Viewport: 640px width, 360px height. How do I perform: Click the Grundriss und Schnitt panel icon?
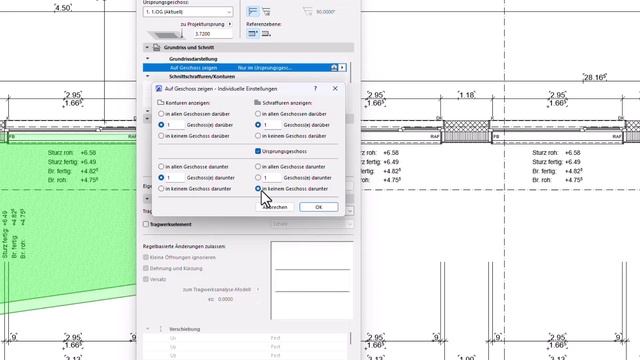(x=156, y=47)
